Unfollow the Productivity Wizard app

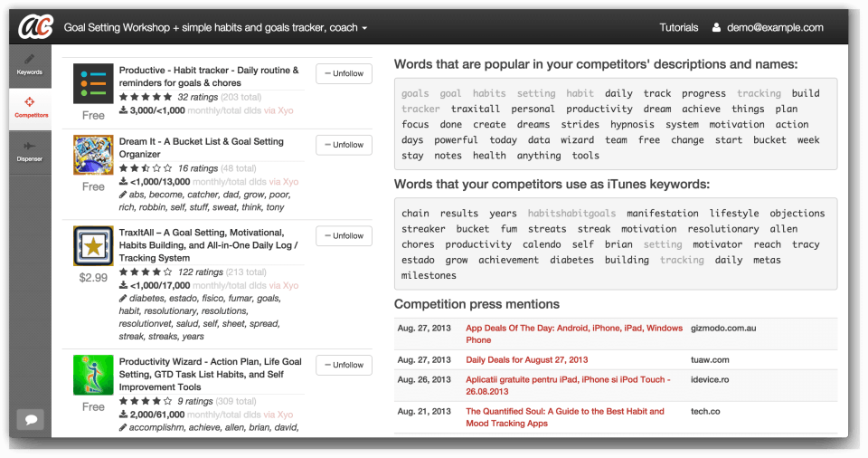344,365
